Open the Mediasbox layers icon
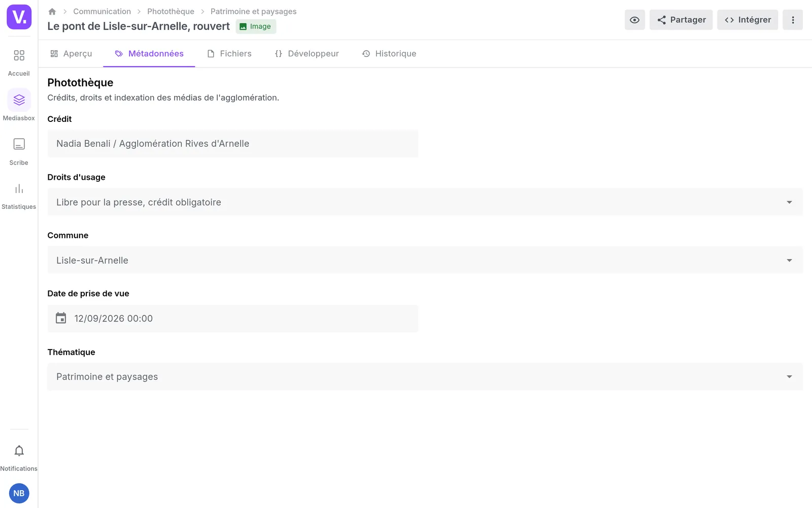The image size is (812, 508). point(19,100)
